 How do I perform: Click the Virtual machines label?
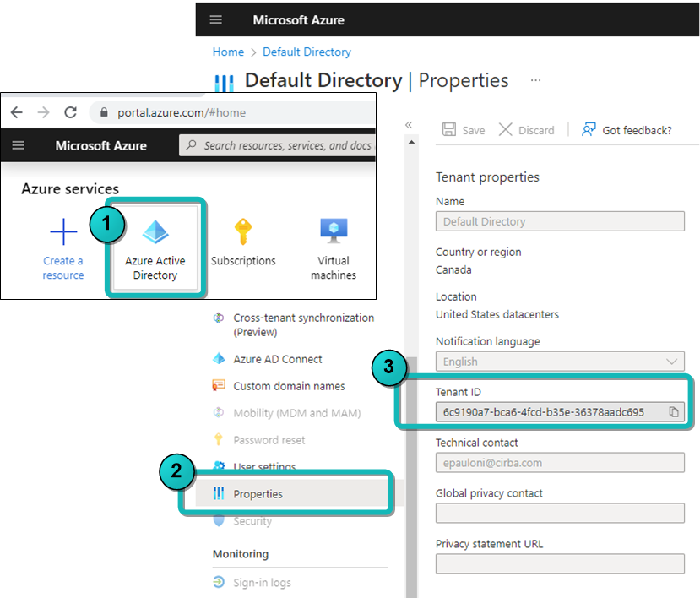click(334, 268)
